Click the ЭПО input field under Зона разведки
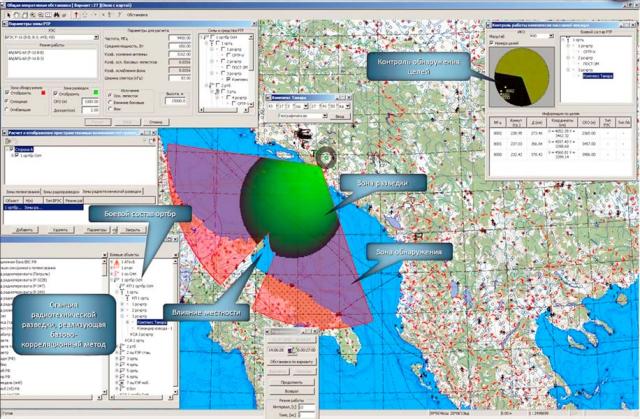 click(90, 101)
